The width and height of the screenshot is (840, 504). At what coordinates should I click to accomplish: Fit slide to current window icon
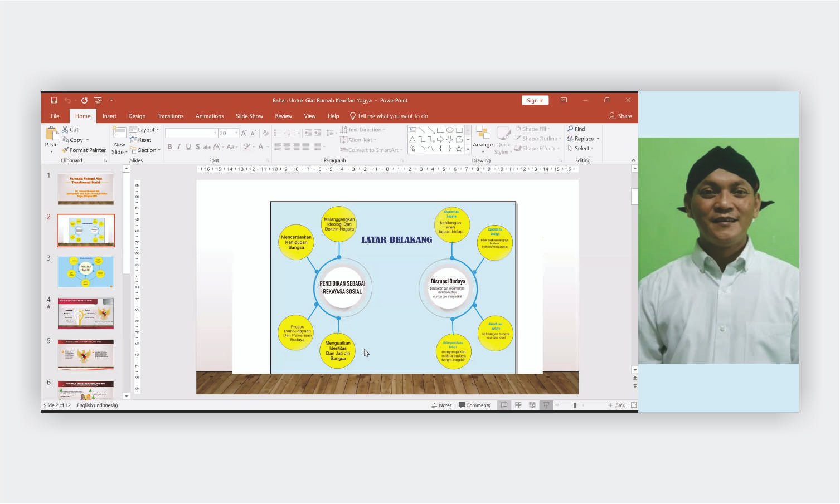click(x=634, y=405)
